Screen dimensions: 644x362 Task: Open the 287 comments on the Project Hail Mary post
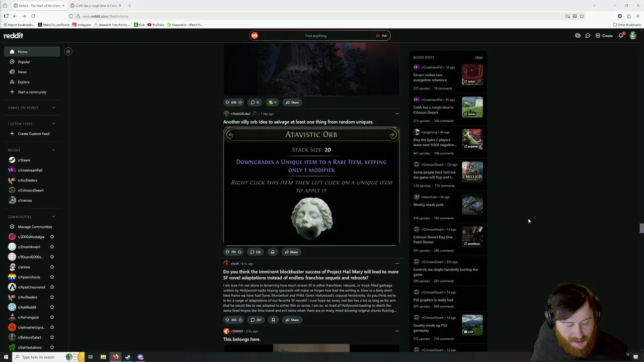pyautogui.click(x=256, y=320)
